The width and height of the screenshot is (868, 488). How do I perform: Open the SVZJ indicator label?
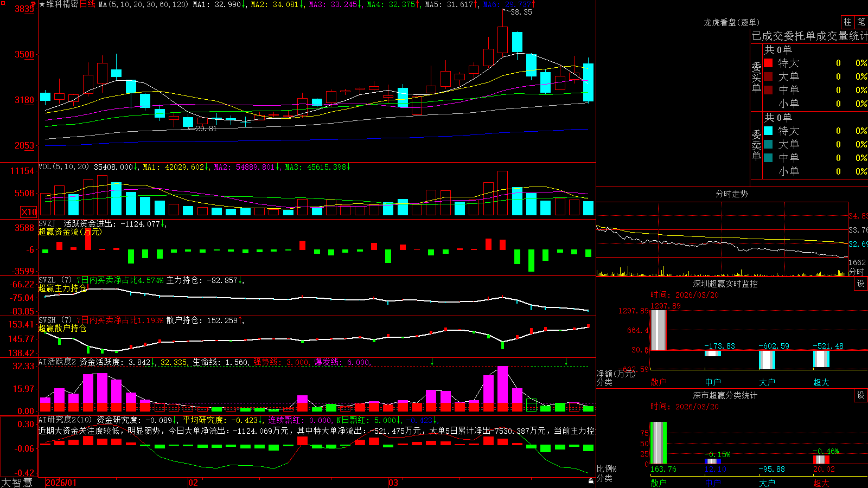click(x=47, y=223)
